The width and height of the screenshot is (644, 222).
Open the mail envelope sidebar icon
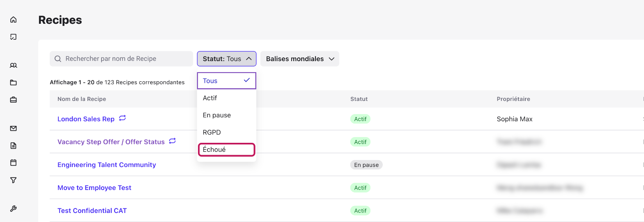(x=14, y=128)
